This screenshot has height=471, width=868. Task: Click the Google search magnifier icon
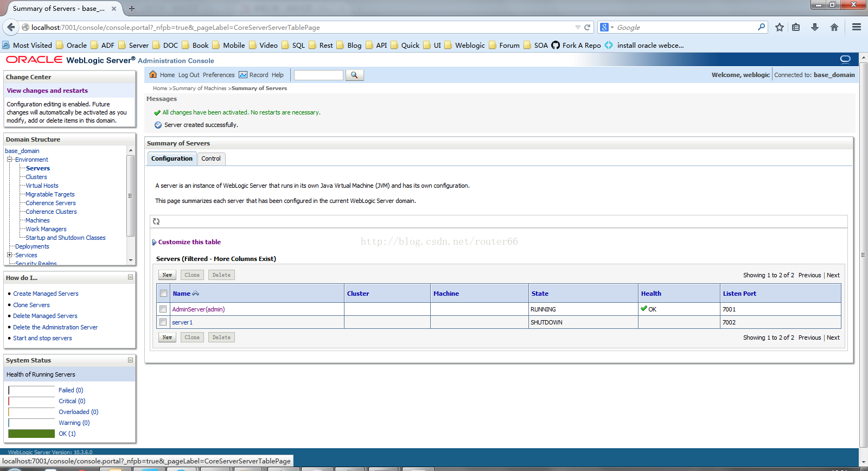[x=761, y=27]
